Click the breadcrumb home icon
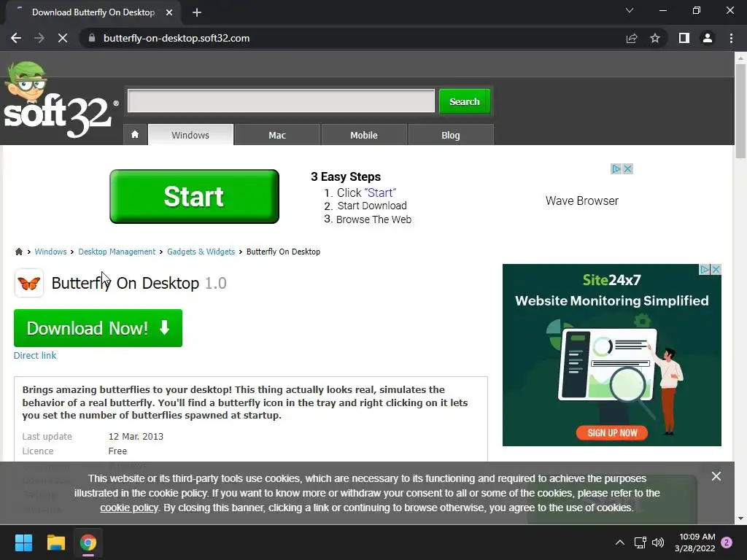747x560 pixels. (x=18, y=252)
